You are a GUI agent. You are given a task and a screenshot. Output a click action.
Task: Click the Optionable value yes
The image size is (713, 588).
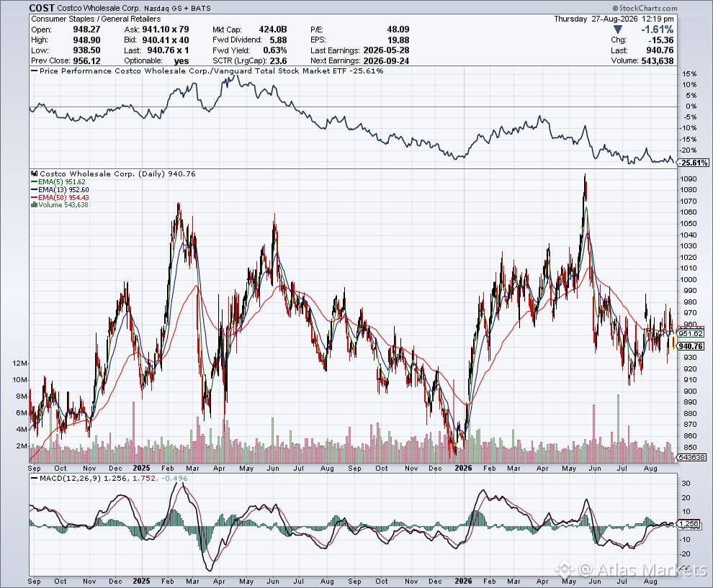click(x=181, y=61)
